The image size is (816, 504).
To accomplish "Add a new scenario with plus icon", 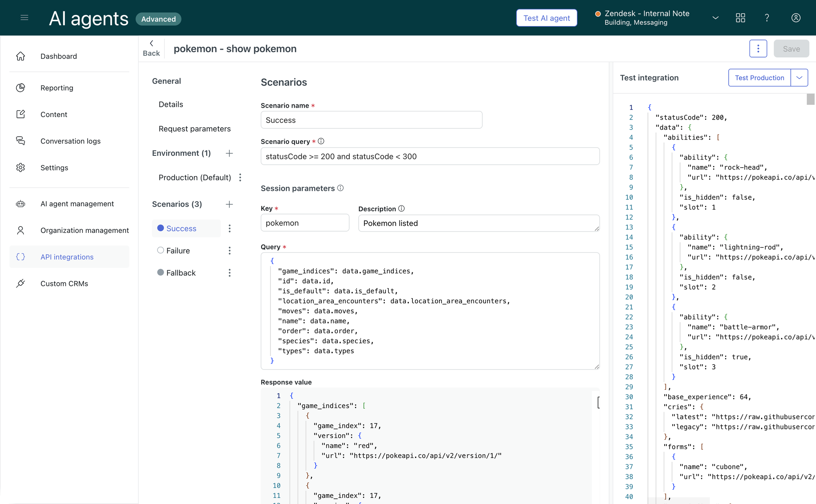I will pyautogui.click(x=229, y=204).
